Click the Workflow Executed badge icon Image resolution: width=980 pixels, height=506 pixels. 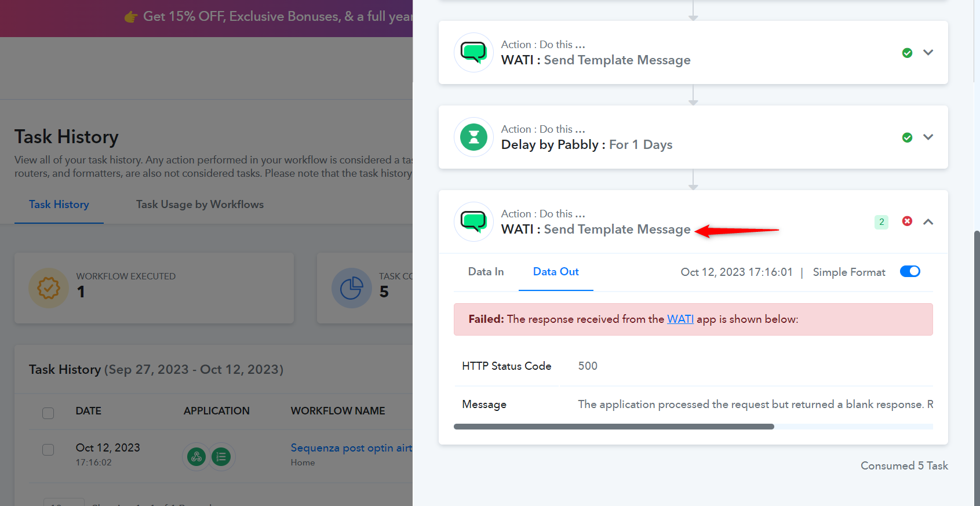[49, 288]
